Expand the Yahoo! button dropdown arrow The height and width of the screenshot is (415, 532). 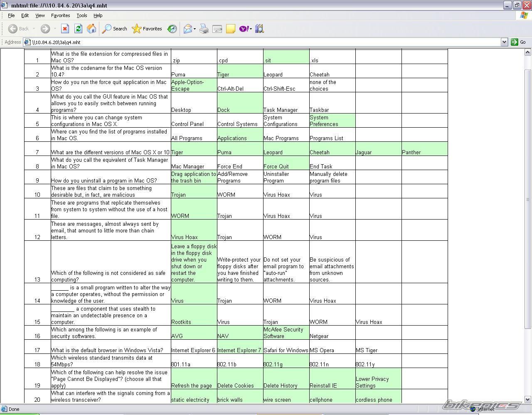point(251,29)
